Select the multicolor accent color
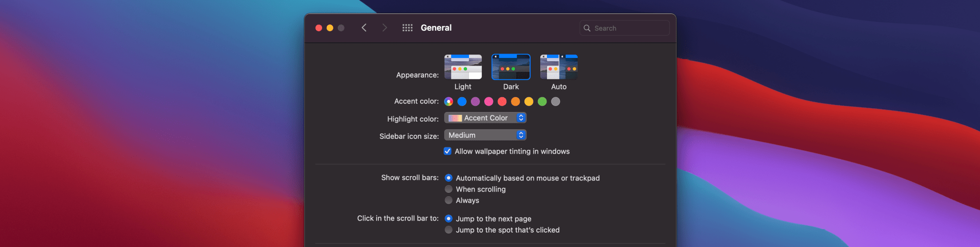 click(448, 101)
